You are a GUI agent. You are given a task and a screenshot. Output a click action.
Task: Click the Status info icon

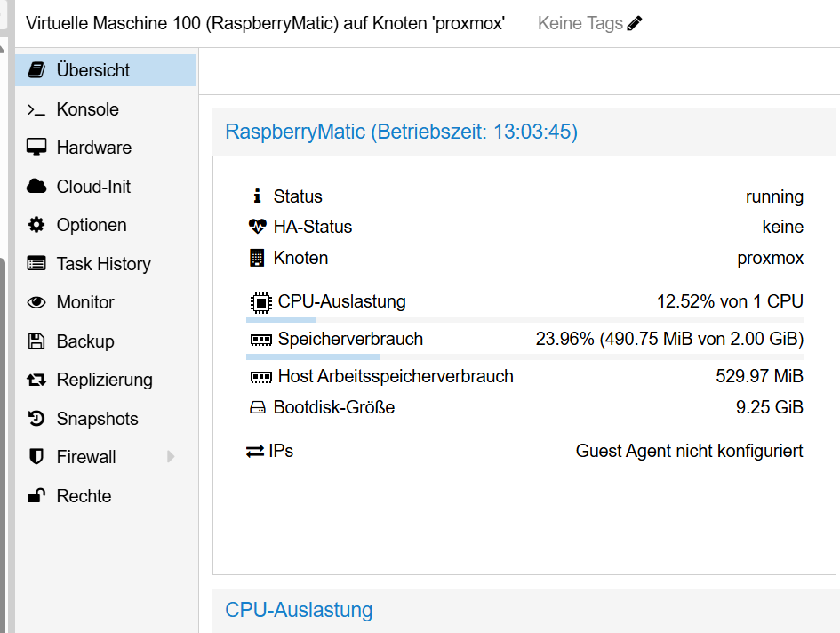point(257,196)
